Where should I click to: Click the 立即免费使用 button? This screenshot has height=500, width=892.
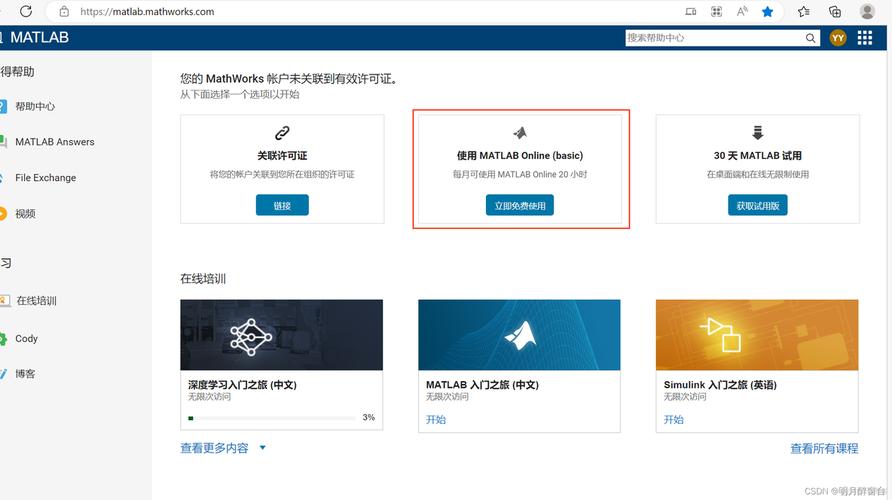[520, 205]
